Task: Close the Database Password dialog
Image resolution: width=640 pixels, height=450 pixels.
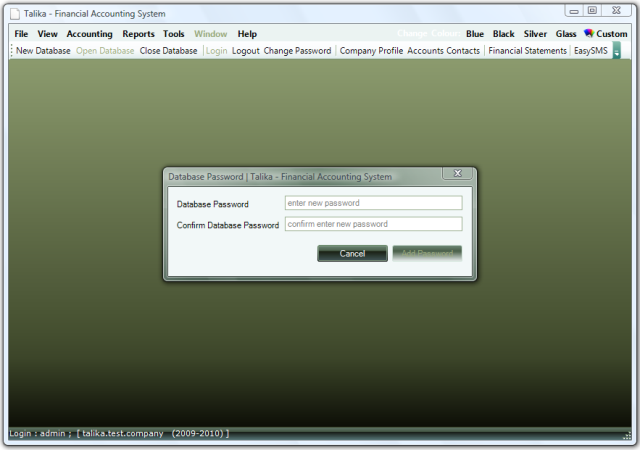Action: click(457, 174)
